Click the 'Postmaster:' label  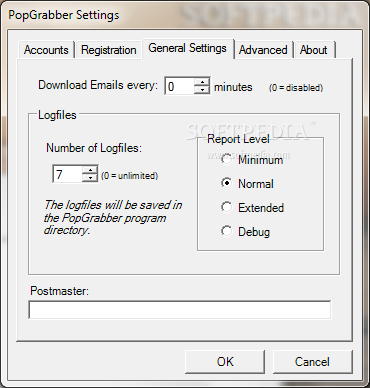[60, 291]
